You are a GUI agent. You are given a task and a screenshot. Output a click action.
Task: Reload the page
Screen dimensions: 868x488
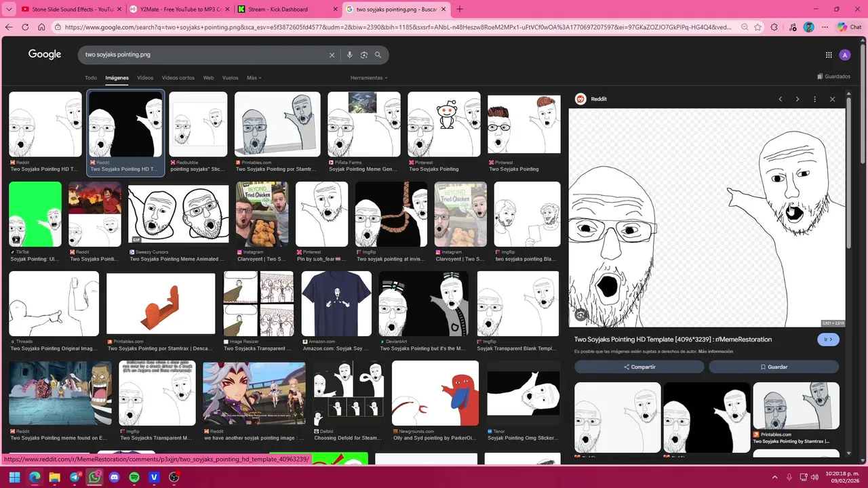pos(25,27)
